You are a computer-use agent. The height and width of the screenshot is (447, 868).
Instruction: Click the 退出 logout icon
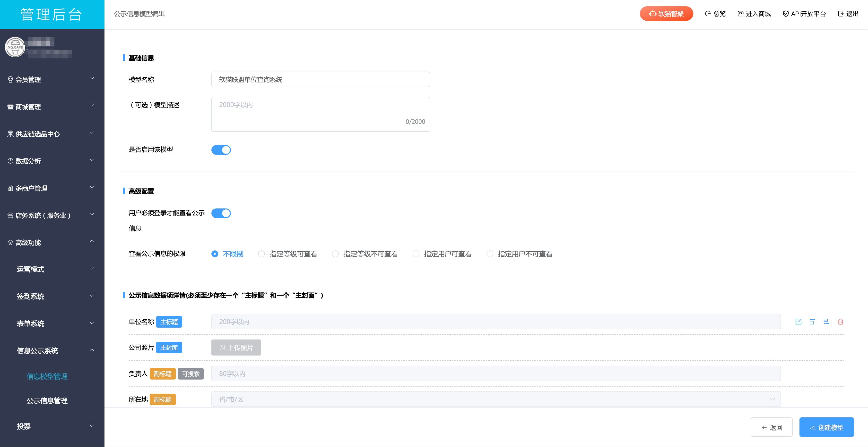[841, 14]
